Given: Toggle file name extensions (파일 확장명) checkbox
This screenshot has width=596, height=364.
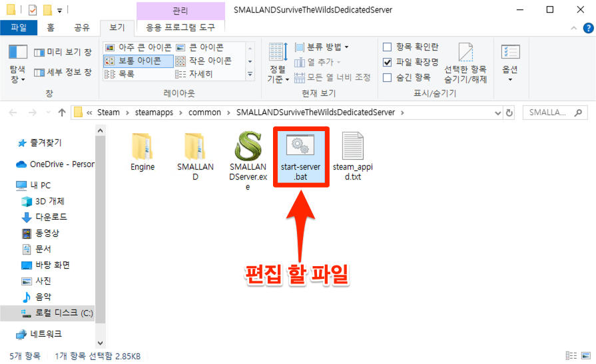Looking at the screenshot, I should [410, 62].
